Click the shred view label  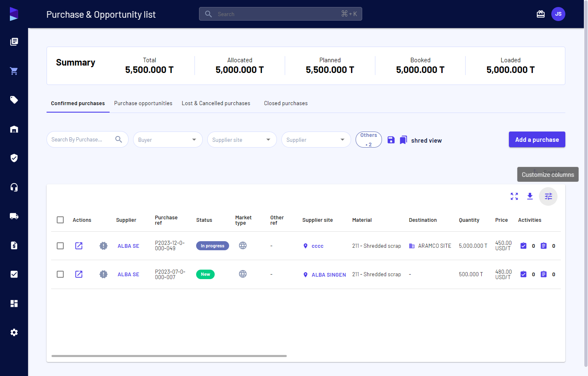click(426, 141)
